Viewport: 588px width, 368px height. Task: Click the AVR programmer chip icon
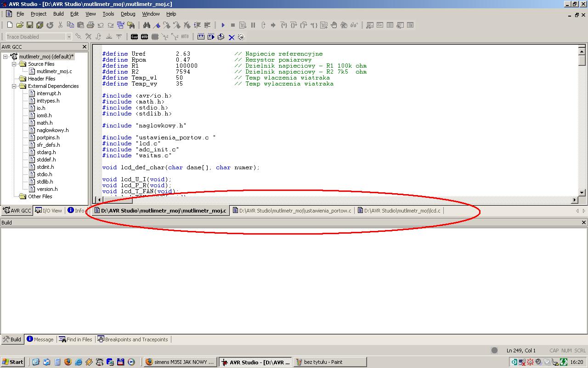tap(144, 36)
